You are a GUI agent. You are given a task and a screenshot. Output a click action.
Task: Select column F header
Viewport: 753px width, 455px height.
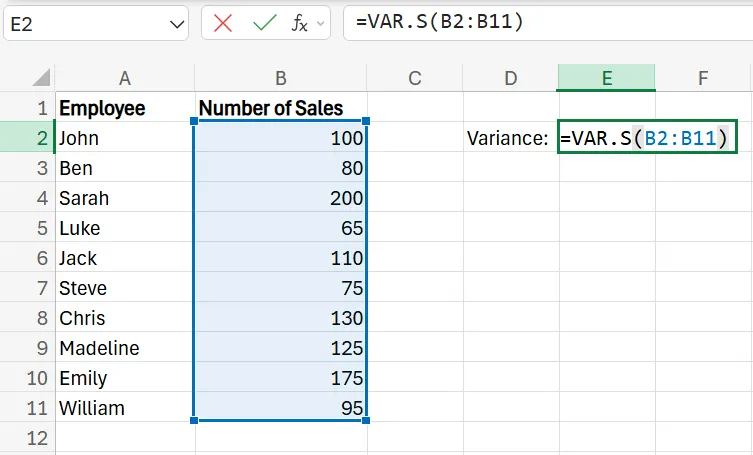click(703, 78)
